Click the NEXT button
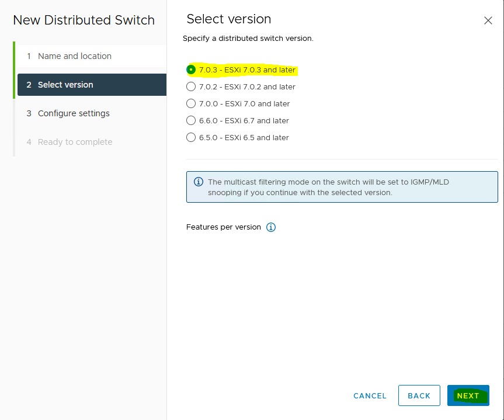504x420 pixels. tap(468, 395)
